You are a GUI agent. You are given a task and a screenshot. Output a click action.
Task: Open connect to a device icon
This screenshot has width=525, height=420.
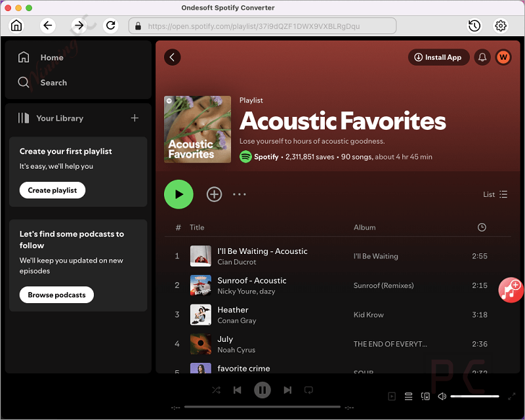click(425, 396)
